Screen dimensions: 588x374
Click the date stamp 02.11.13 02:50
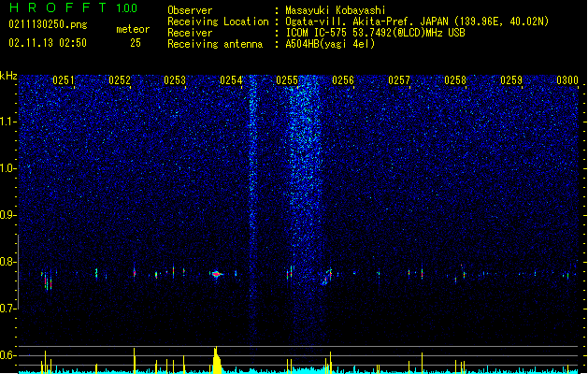coord(48,43)
